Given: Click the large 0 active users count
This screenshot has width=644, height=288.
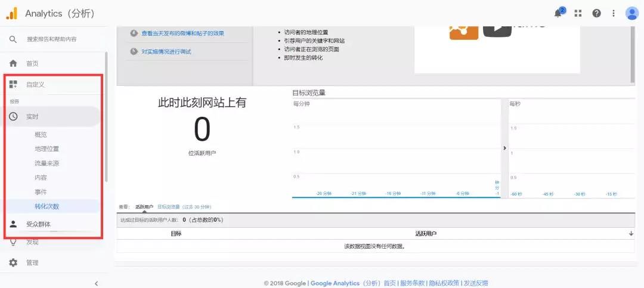Looking at the screenshot, I should (x=202, y=130).
